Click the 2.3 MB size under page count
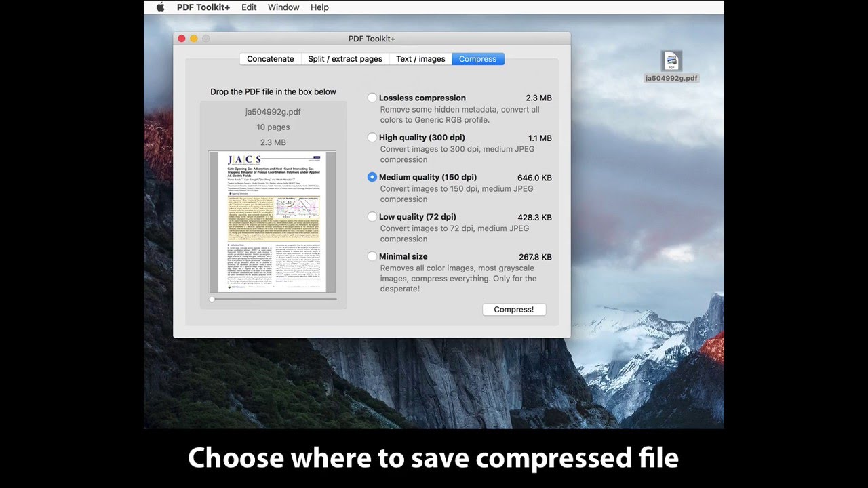Screen dimensions: 868x488 [x=273, y=142]
